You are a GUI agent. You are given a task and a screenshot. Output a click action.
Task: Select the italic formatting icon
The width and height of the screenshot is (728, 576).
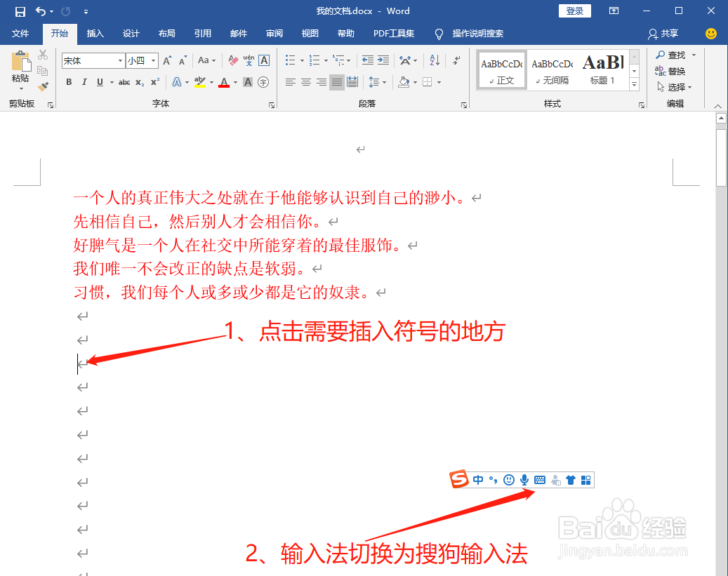[84, 82]
